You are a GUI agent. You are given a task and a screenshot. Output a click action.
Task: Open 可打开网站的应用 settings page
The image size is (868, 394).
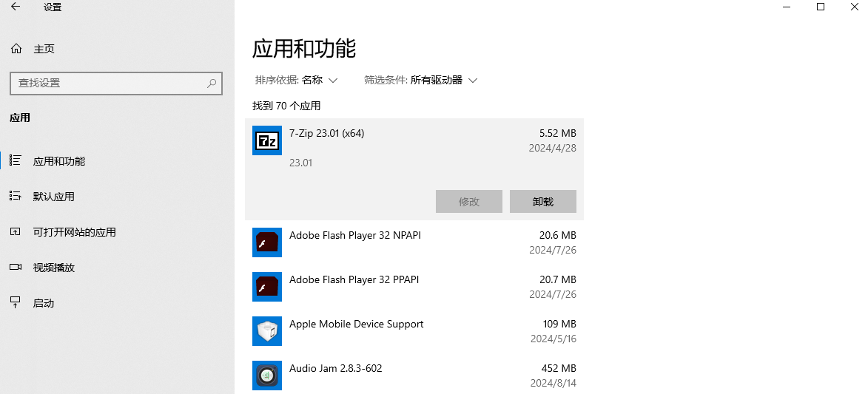(75, 232)
